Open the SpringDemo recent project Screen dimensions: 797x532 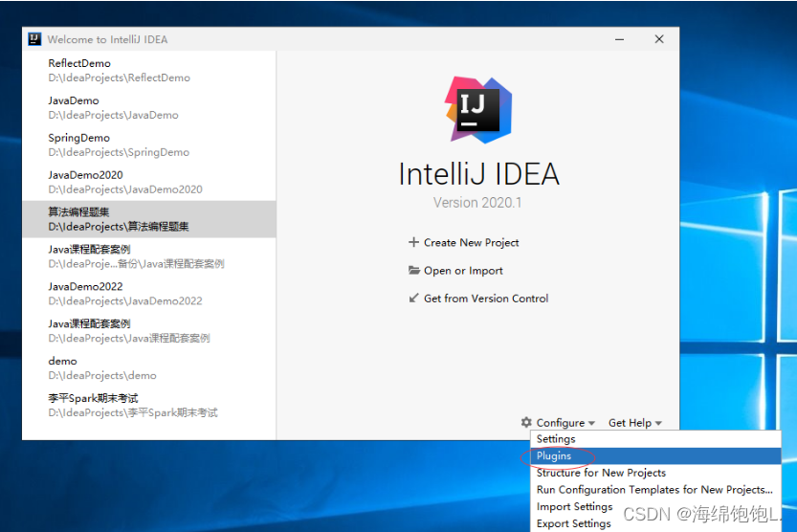(149, 144)
